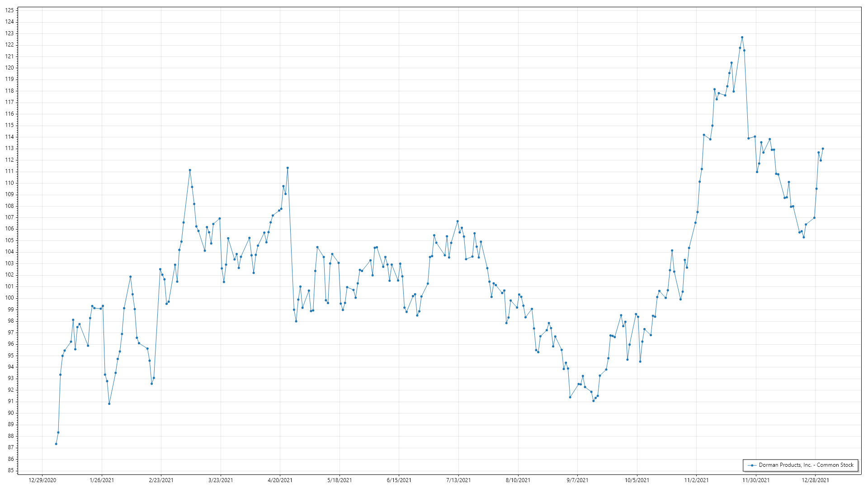Click the early March peak point near 111
Screen dimensions: 868x488
point(190,170)
